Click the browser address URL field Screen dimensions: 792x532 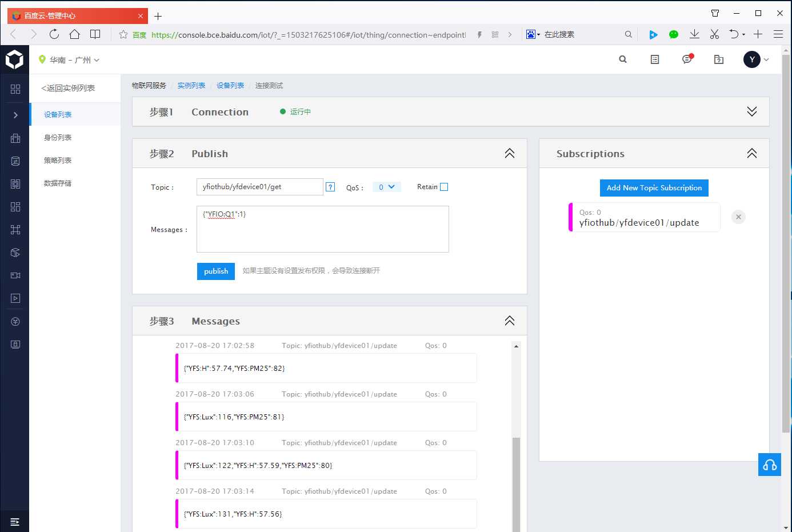(309, 35)
